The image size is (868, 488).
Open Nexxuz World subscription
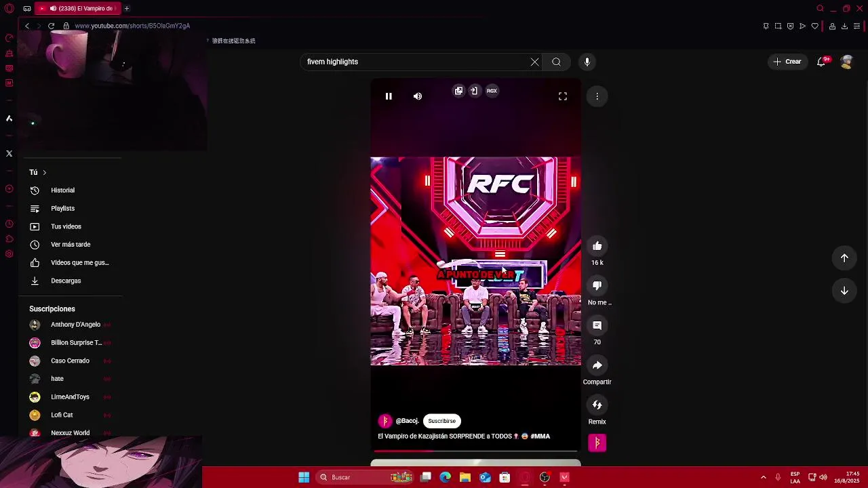click(71, 432)
